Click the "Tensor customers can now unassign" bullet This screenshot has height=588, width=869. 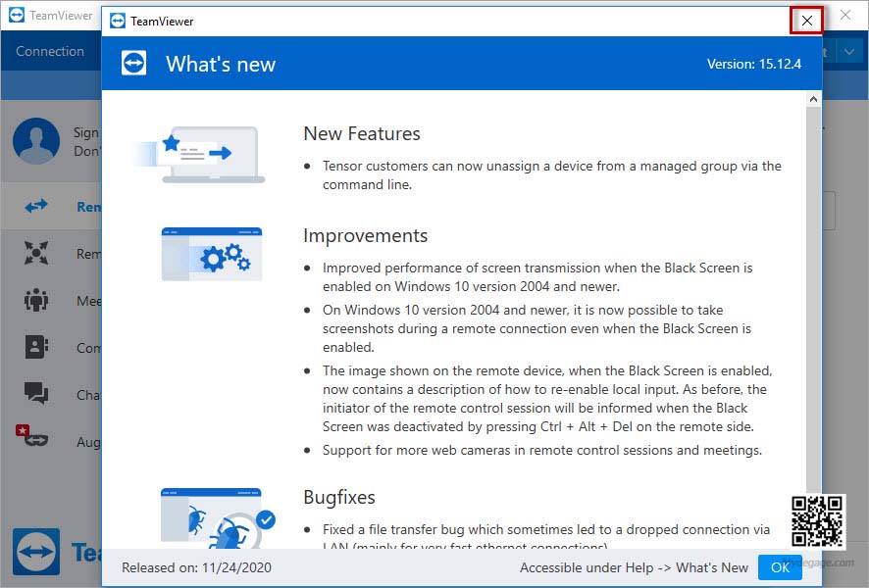[x=552, y=175]
